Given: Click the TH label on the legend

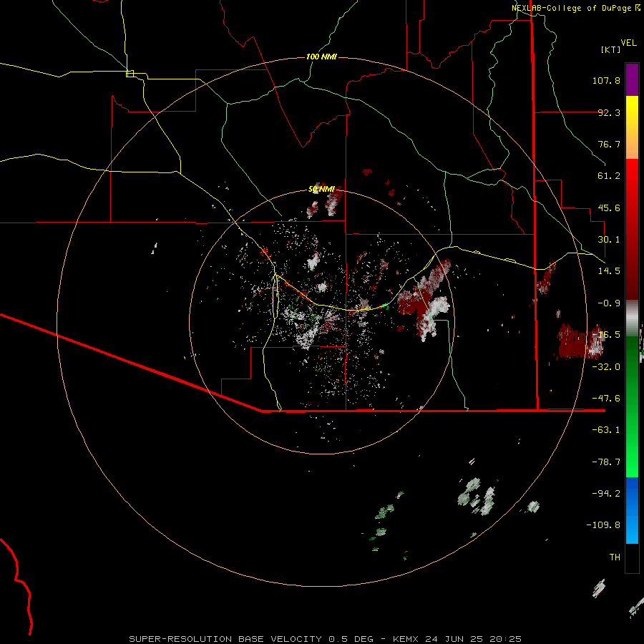Looking at the screenshot, I should (x=615, y=557).
